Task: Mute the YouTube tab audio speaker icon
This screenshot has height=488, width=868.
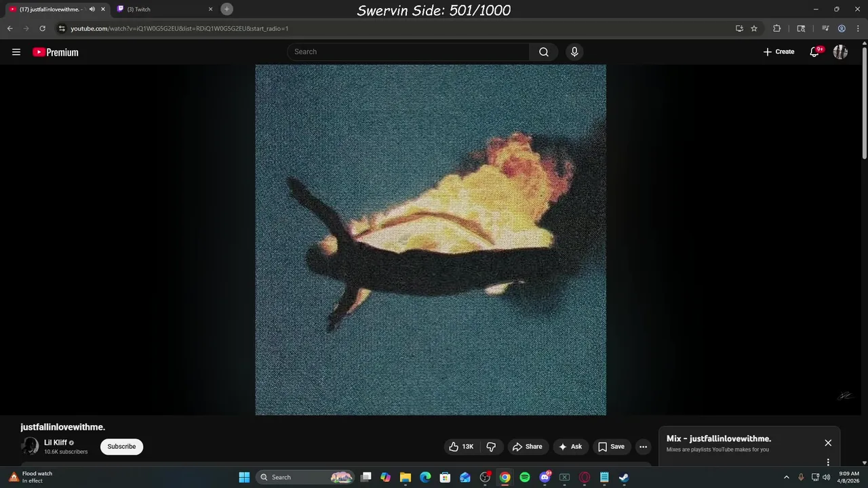Action: (x=92, y=9)
